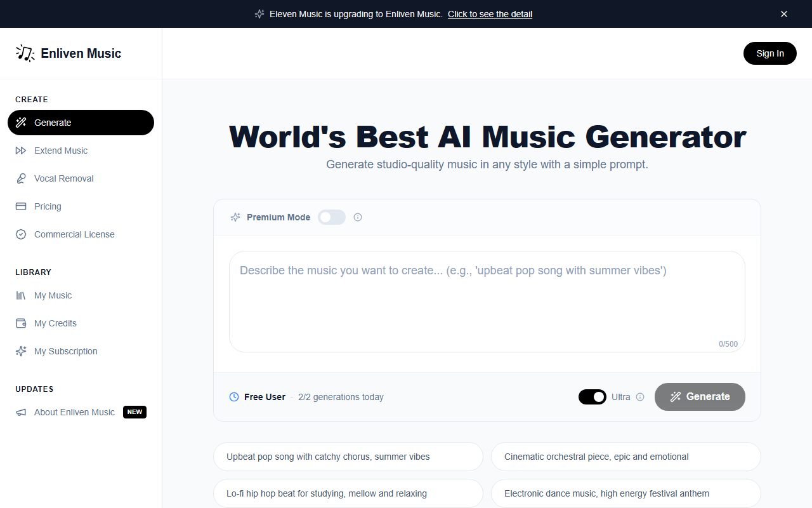812x508 pixels.
Task: Click the '2/2 generations today' text
Action: pyautogui.click(x=341, y=397)
